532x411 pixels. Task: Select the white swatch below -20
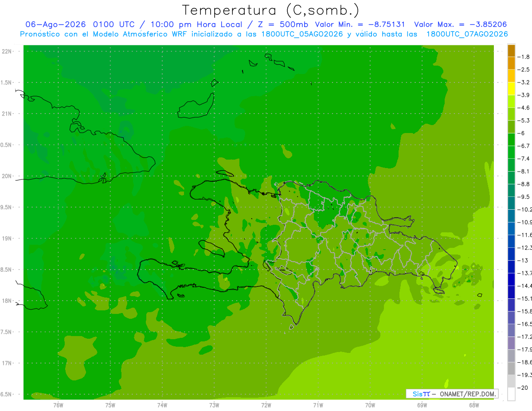coord(511,394)
